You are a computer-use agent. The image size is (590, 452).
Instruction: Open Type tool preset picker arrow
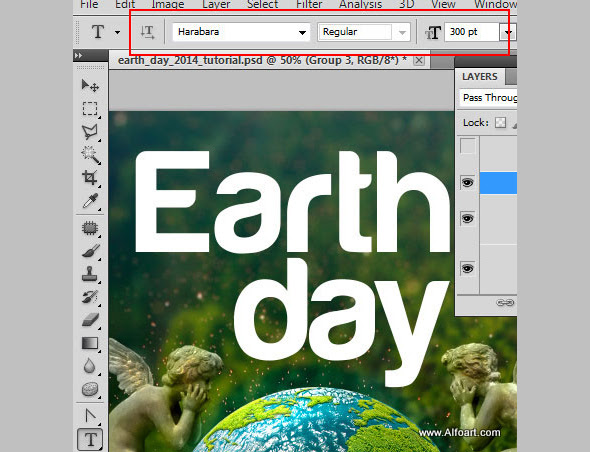pyautogui.click(x=117, y=33)
